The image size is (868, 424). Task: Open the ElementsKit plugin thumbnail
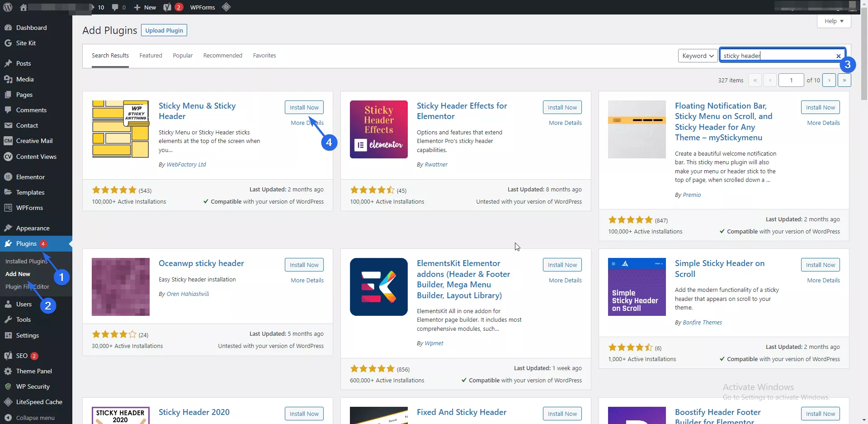coord(378,287)
